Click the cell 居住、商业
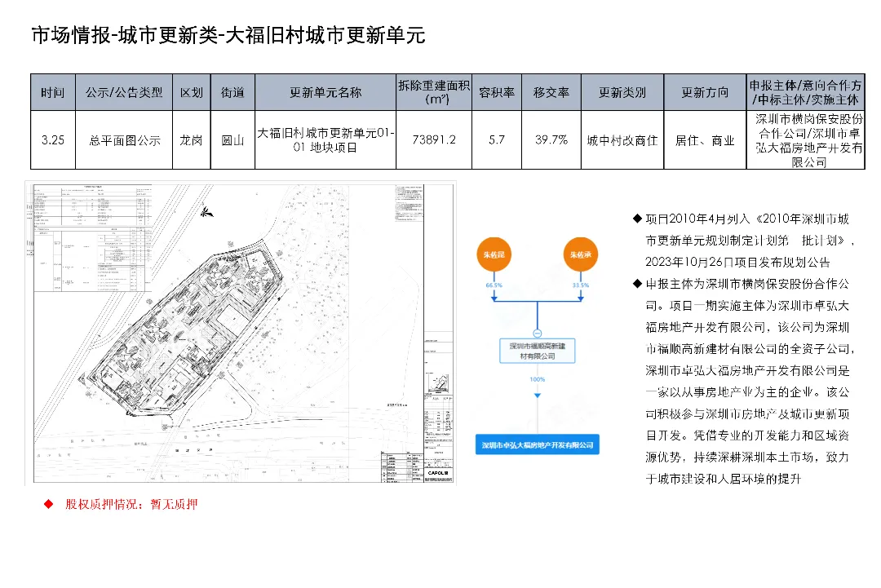Screen dimensions: 881x588 (x=705, y=139)
